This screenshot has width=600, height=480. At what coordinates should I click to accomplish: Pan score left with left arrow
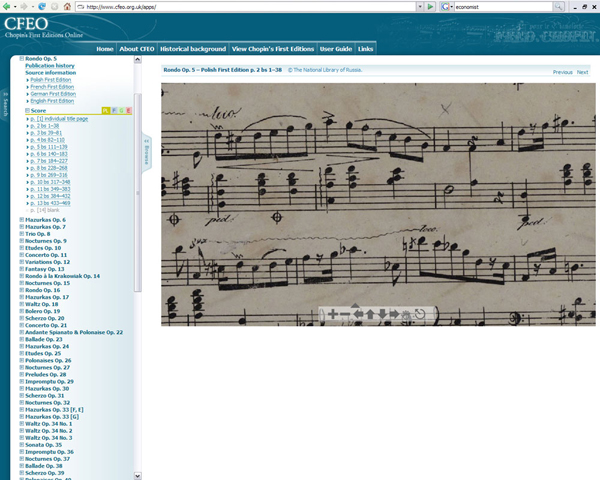(358, 314)
